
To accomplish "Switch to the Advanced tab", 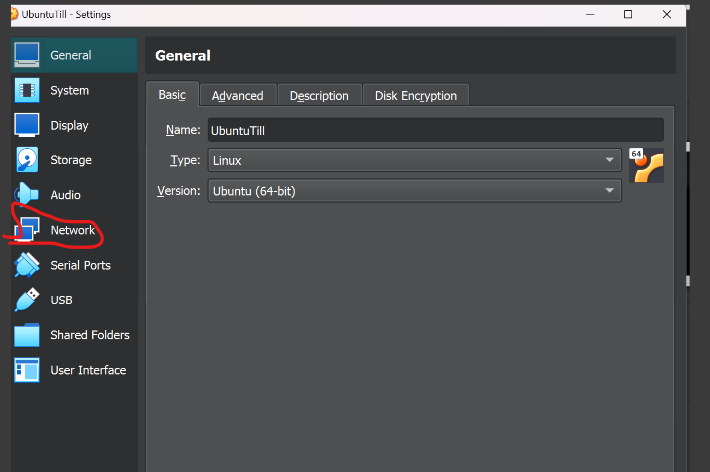I will [238, 96].
